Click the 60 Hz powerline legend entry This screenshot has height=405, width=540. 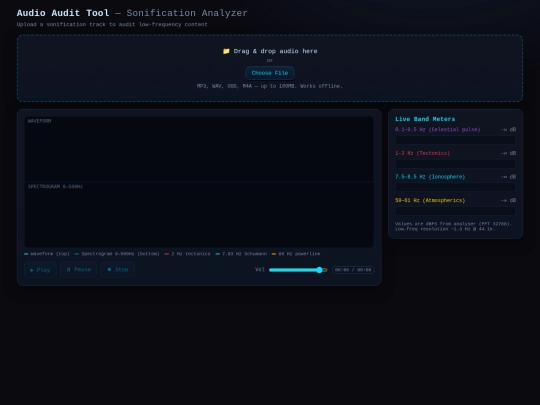296,254
